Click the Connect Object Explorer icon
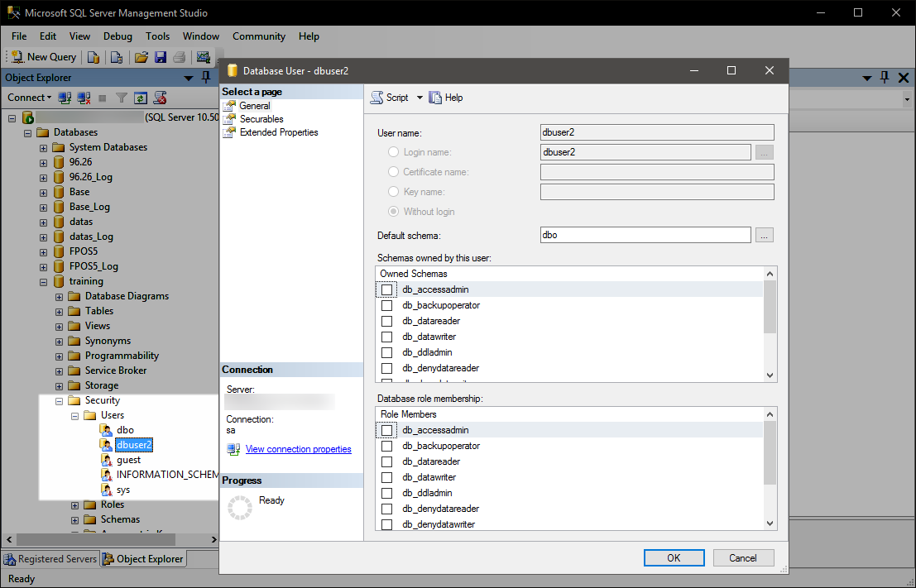The width and height of the screenshot is (916, 588). click(65, 98)
